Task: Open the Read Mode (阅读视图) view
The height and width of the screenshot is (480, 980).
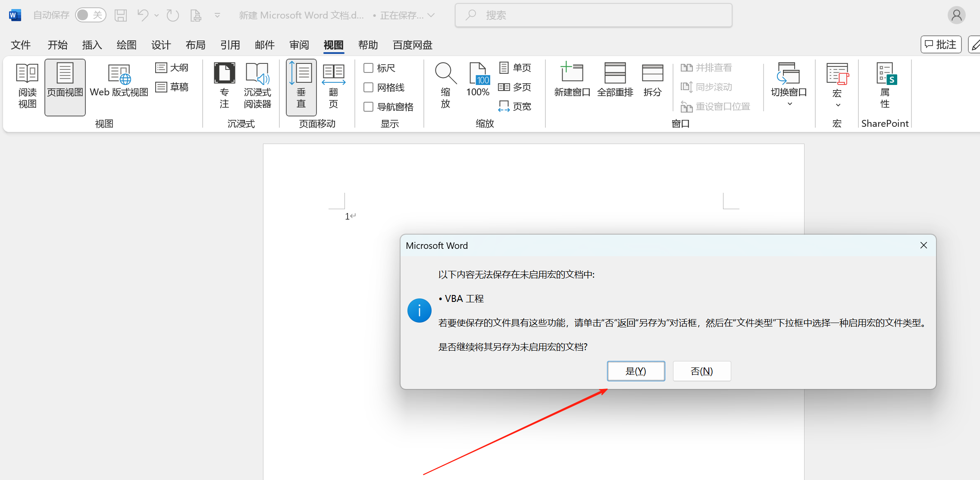Action: click(27, 86)
